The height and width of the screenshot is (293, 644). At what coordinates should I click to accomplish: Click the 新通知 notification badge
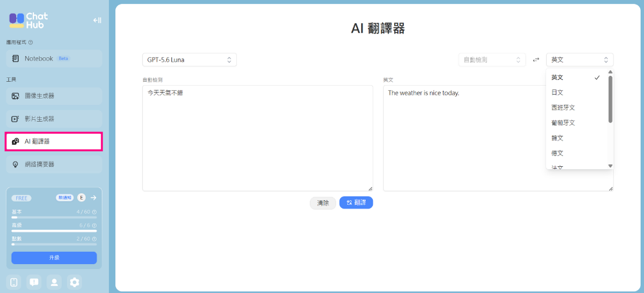(x=65, y=198)
